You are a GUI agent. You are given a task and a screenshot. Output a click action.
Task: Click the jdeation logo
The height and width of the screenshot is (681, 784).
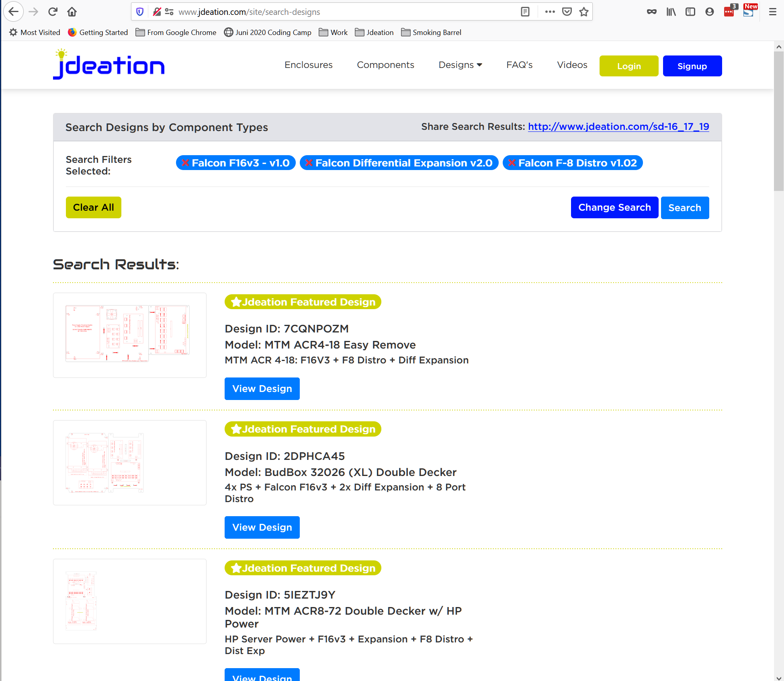tap(108, 64)
